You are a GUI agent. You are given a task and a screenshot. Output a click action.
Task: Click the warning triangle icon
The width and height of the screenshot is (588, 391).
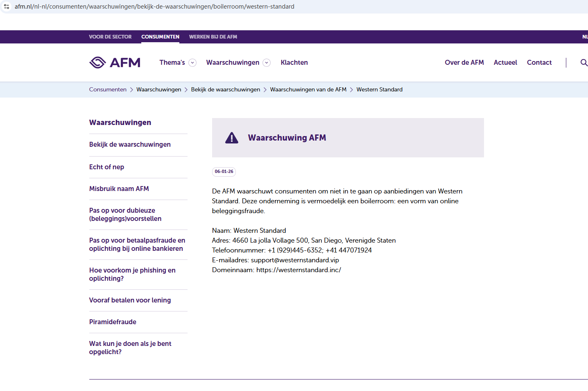[x=232, y=138]
